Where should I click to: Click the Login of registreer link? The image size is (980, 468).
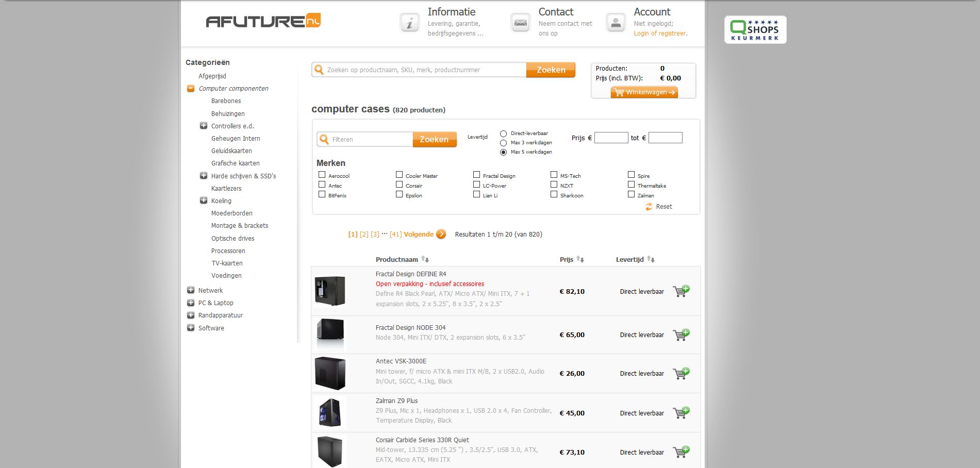click(660, 34)
